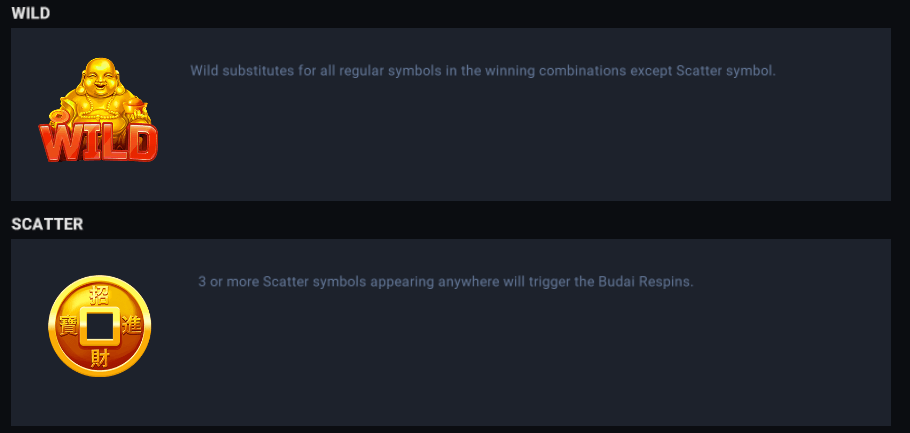The width and height of the screenshot is (910, 433).
Task: Click the square hole in the coin's center
Action: (x=99, y=327)
